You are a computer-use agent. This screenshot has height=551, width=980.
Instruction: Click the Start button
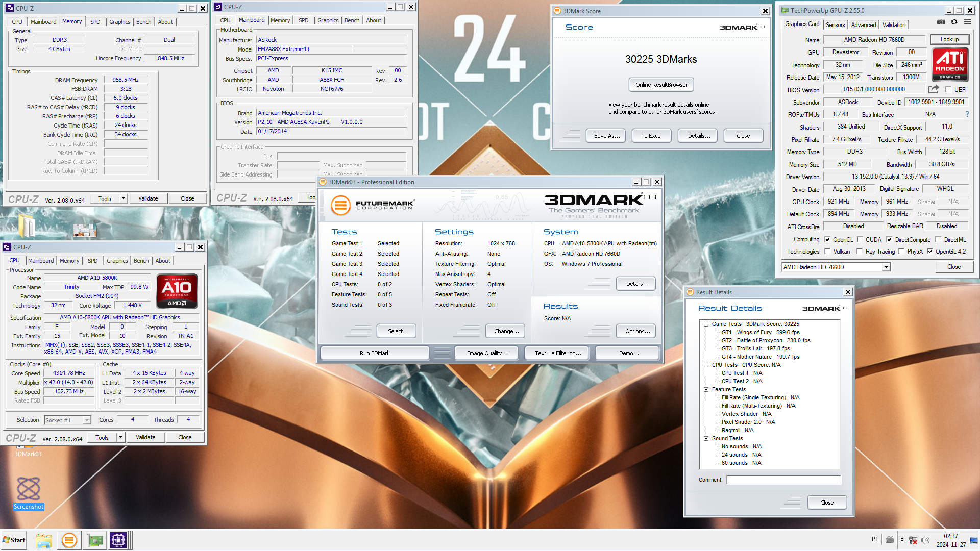click(14, 540)
